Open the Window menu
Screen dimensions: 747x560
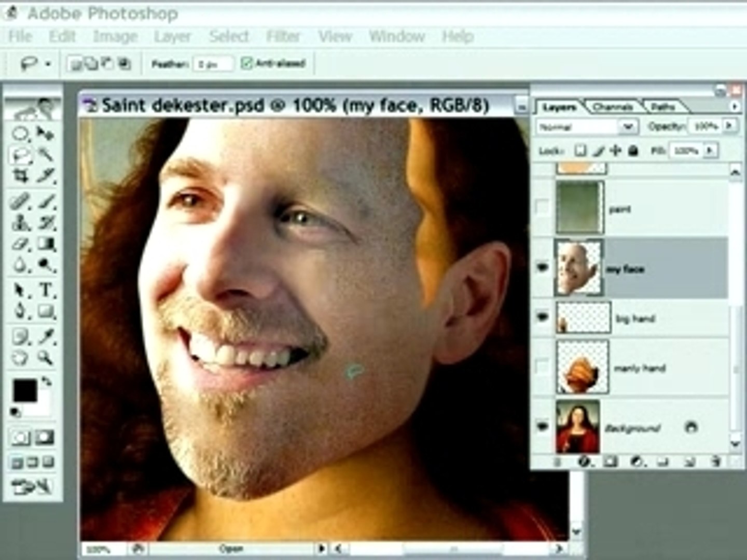click(x=397, y=36)
